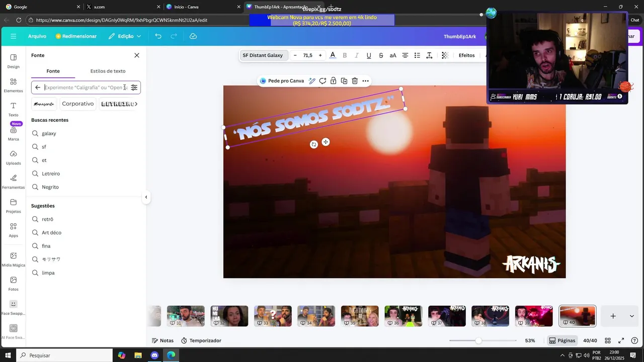Toggle strikethrough formatting
644x362 pixels.
[x=381, y=55]
